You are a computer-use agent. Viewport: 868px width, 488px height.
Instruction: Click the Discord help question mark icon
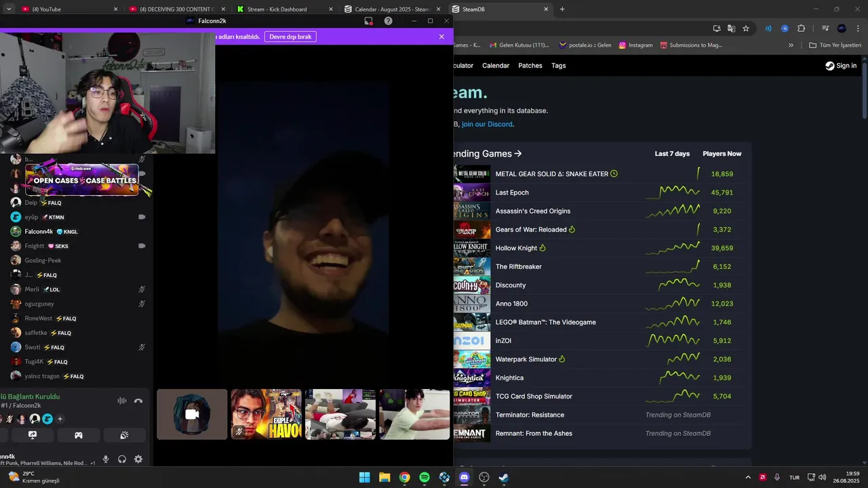point(388,21)
